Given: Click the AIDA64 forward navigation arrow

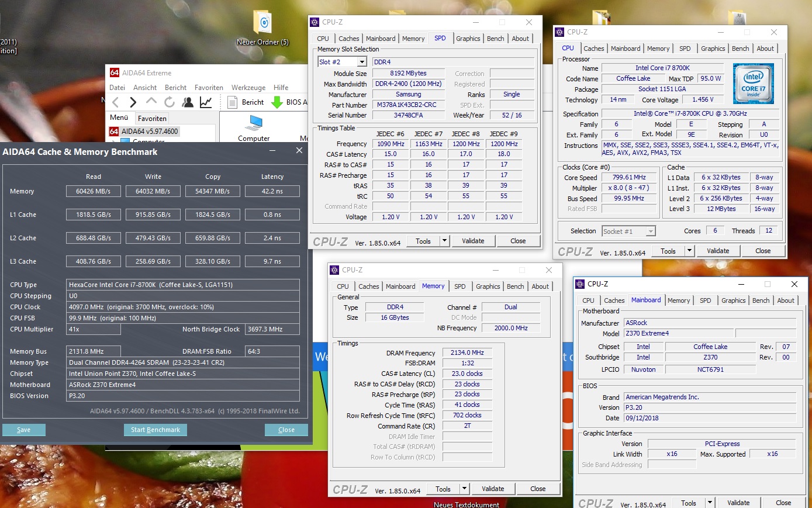Looking at the screenshot, I should [133, 102].
